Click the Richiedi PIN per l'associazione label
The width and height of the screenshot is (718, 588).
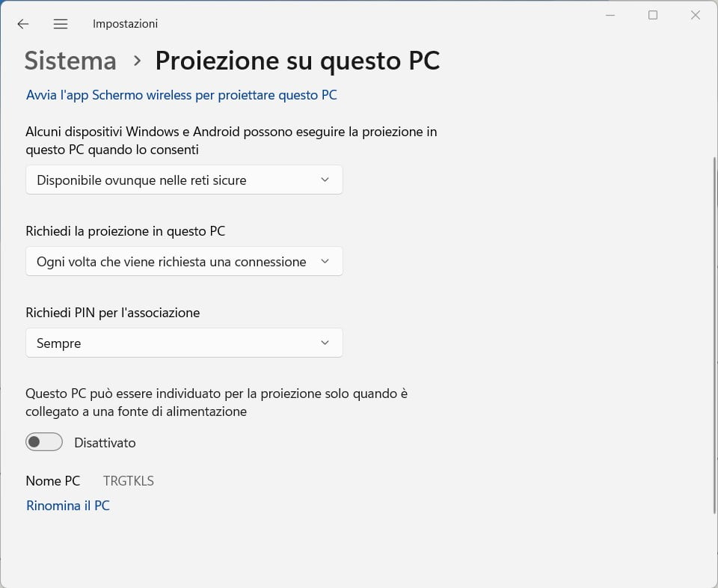(x=113, y=313)
